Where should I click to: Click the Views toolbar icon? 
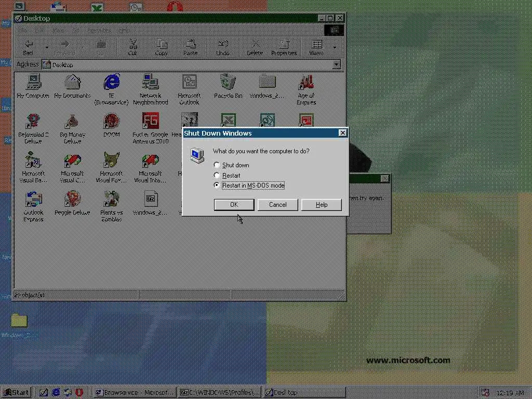316,47
